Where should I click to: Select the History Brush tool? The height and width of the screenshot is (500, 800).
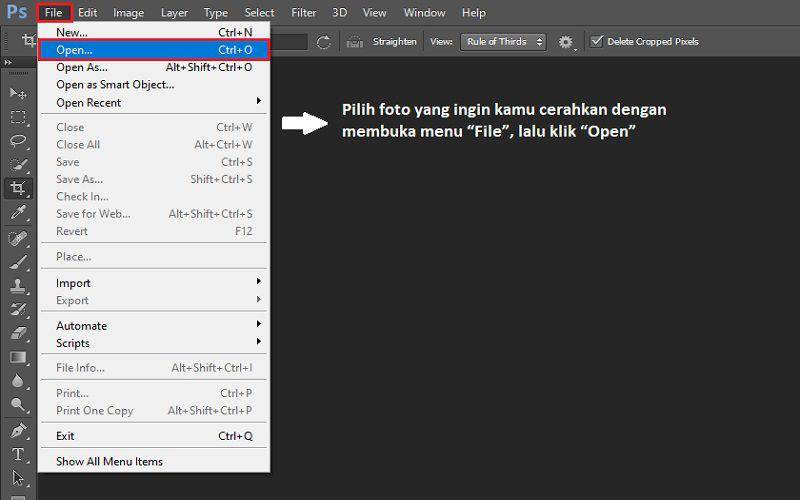[x=18, y=310]
